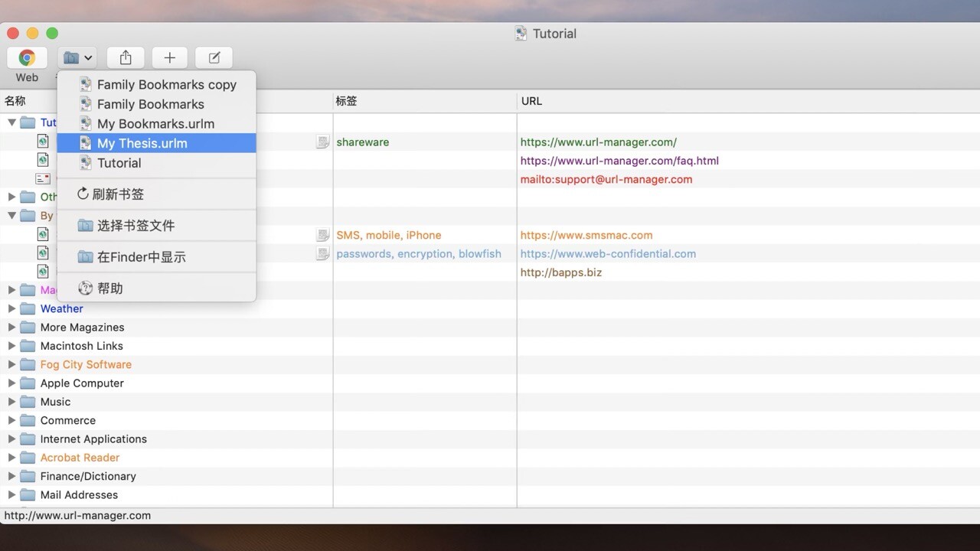Open 帮助 help menu item
The height and width of the screenshot is (551, 980).
(157, 289)
